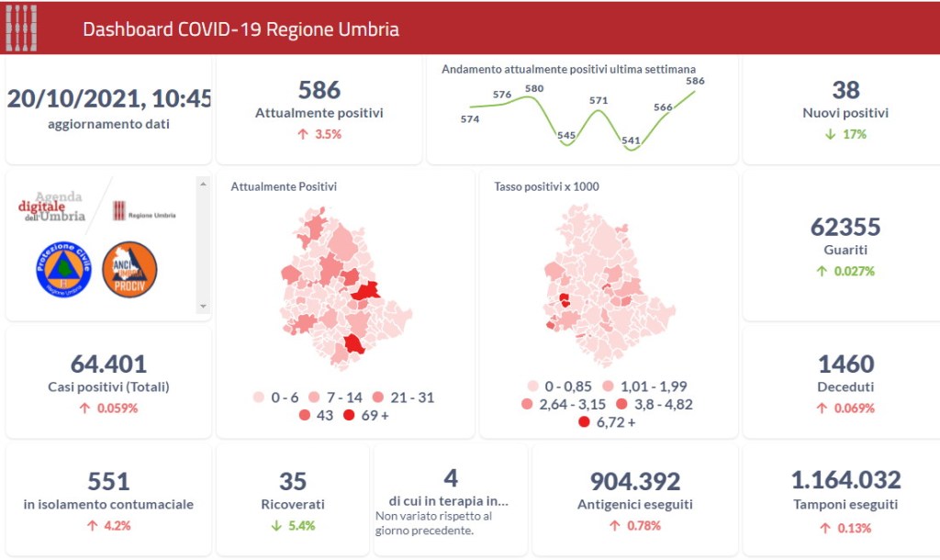Click the red up arrow under Attualmente positivi
Screen dimensions: 940x560
pyautogui.click(x=303, y=134)
